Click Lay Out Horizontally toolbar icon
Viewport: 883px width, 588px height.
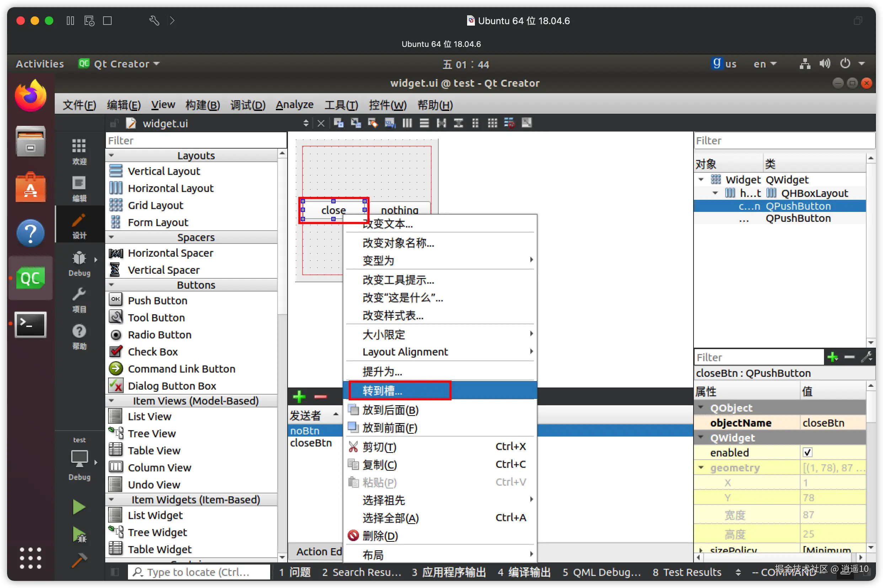click(x=407, y=123)
